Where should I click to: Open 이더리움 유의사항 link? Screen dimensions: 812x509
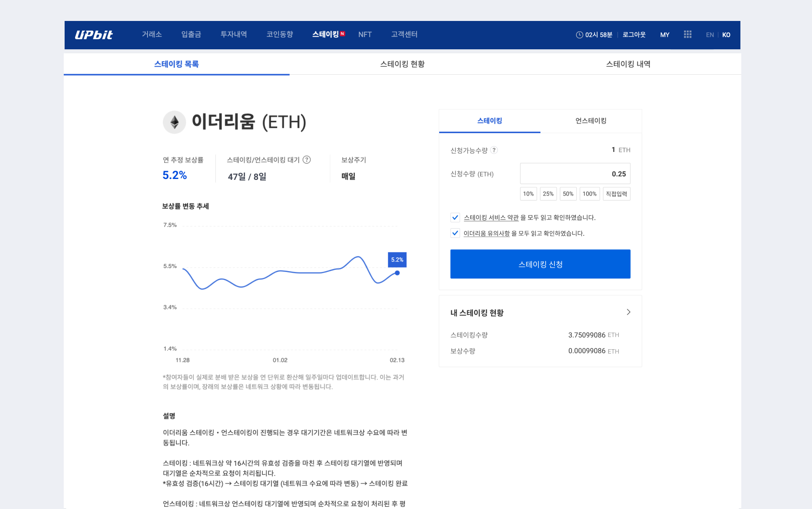tap(486, 233)
